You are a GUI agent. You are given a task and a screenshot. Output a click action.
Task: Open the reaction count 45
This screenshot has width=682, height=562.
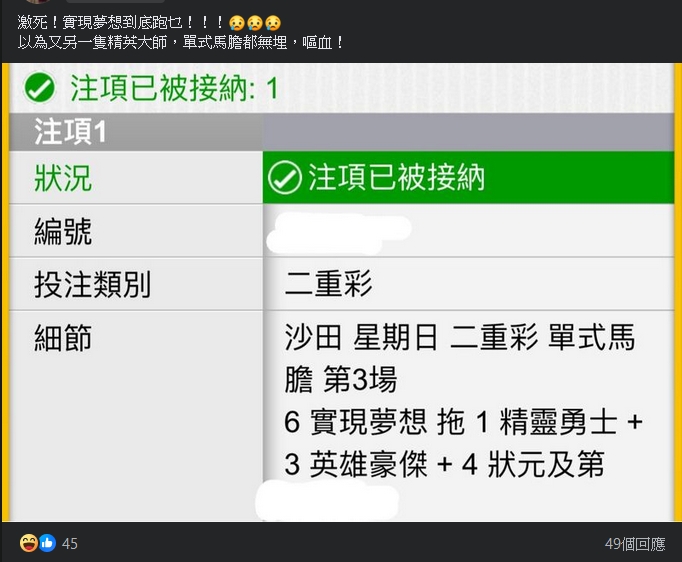70,544
